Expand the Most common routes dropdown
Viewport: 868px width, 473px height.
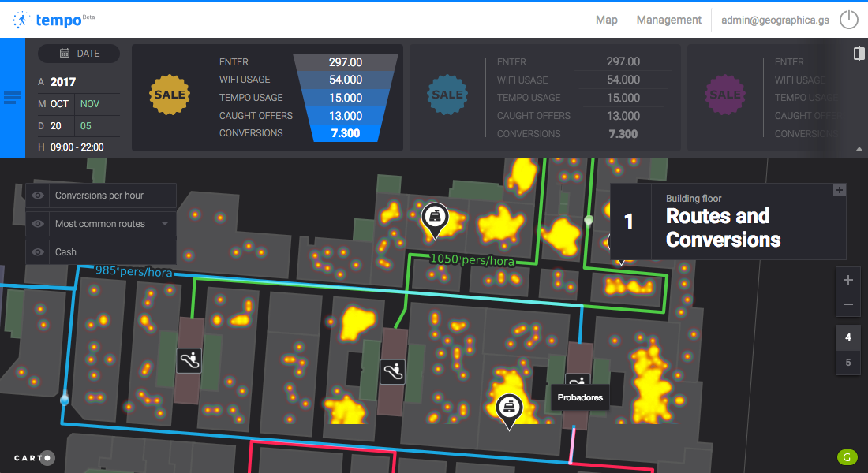coord(163,224)
